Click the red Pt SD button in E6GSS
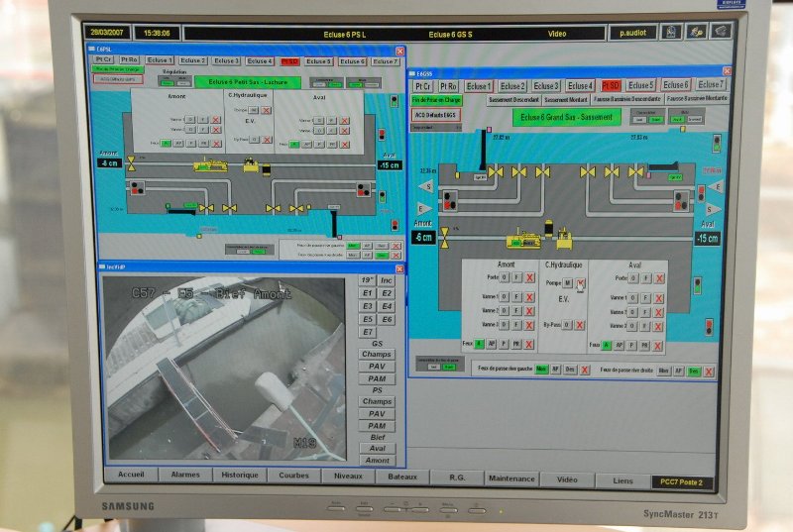Screen dimensions: 793x532 611,86
